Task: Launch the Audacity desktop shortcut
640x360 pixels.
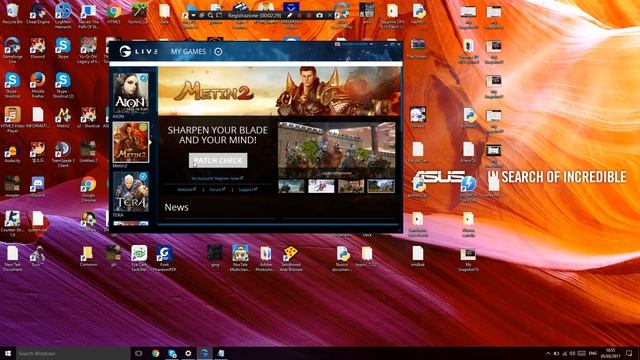Action: click(x=12, y=152)
